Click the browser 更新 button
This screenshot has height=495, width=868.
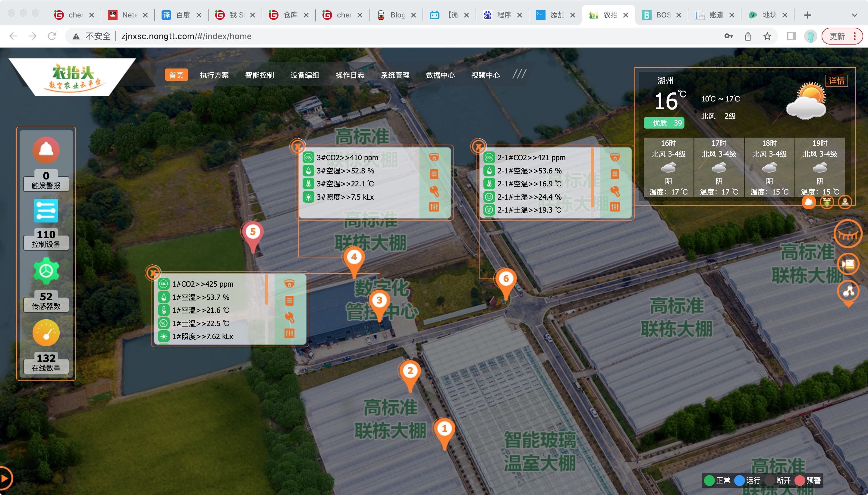pos(842,36)
